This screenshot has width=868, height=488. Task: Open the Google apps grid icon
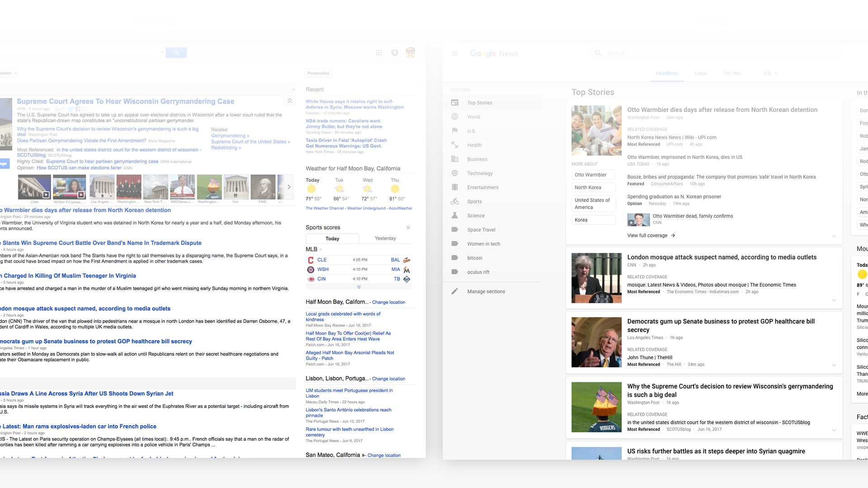pyautogui.click(x=379, y=52)
